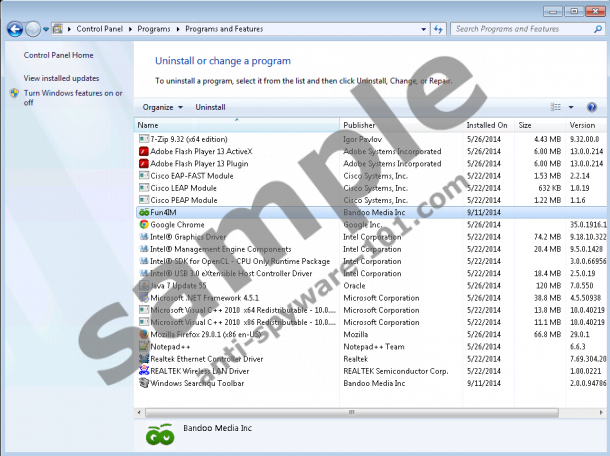
Task: Click the Adobe Flash Player ActiveX icon
Action: coord(143,151)
